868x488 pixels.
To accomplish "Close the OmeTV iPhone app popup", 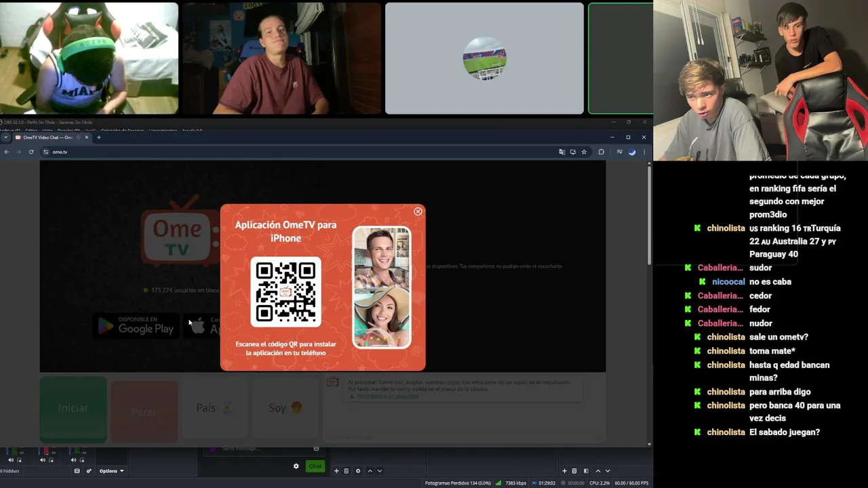I will pos(418,211).
